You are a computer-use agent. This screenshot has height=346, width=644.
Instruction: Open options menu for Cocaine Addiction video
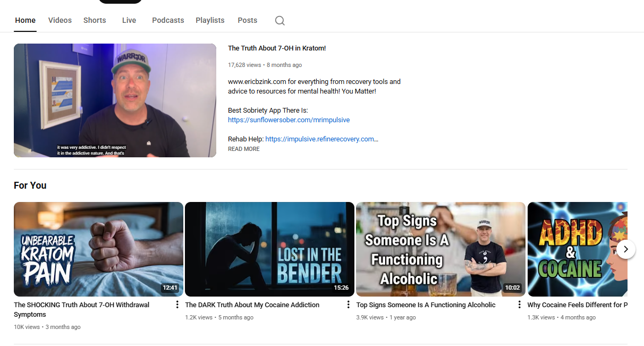pyautogui.click(x=349, y=305)
